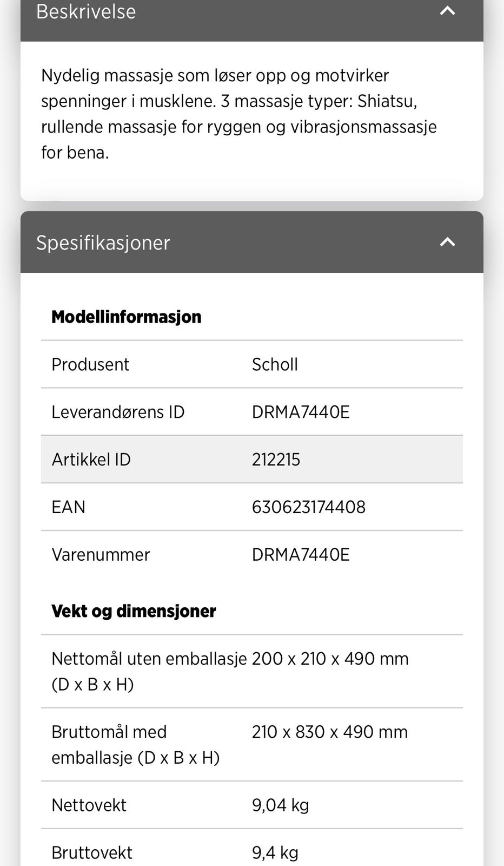
Task: Select the product description paragraph text
Action: point(238,114)
